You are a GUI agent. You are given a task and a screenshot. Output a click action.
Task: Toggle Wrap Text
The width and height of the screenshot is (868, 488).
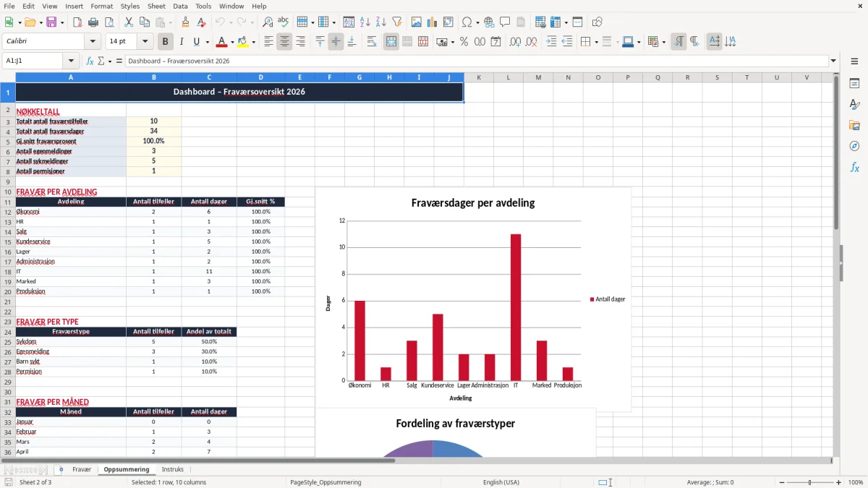tap(372, 42)
